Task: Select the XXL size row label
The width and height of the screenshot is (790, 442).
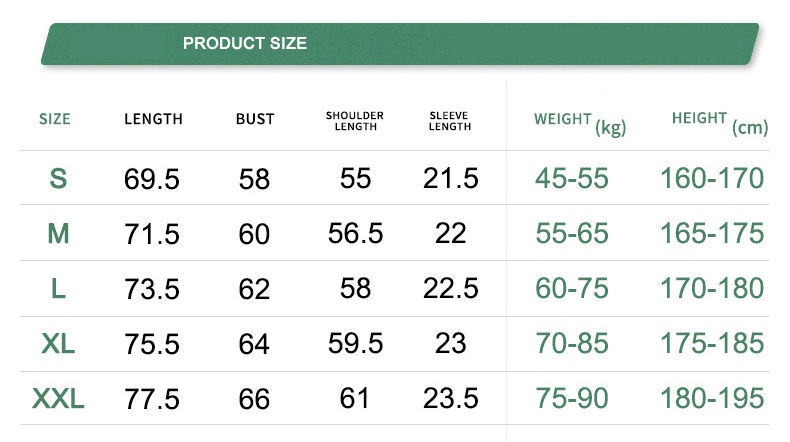Action: [x=58, y=400]
